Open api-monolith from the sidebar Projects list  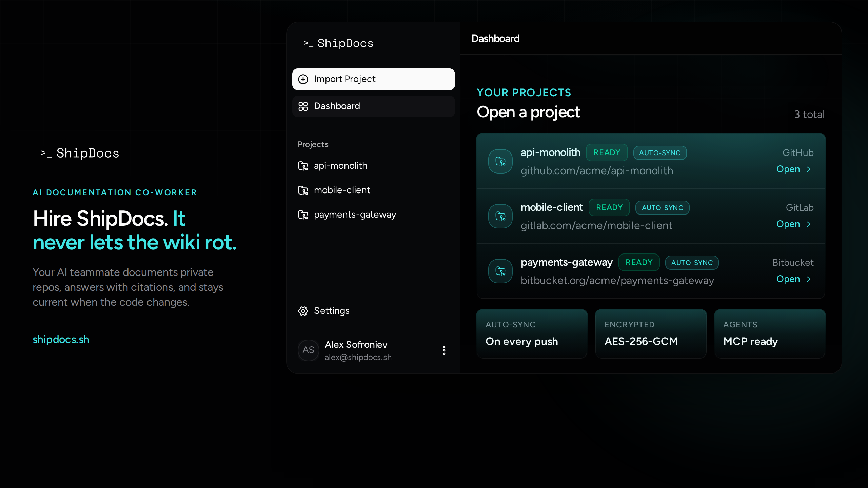click(373, 166)
